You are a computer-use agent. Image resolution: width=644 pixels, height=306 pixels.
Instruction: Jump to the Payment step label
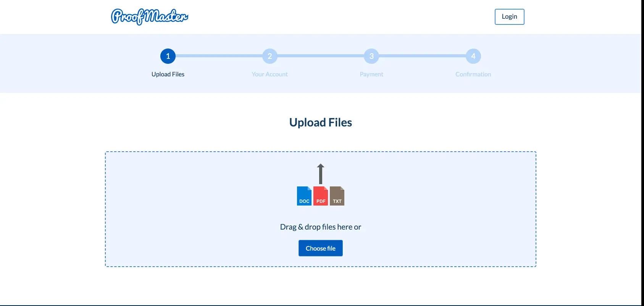point(371,74)
